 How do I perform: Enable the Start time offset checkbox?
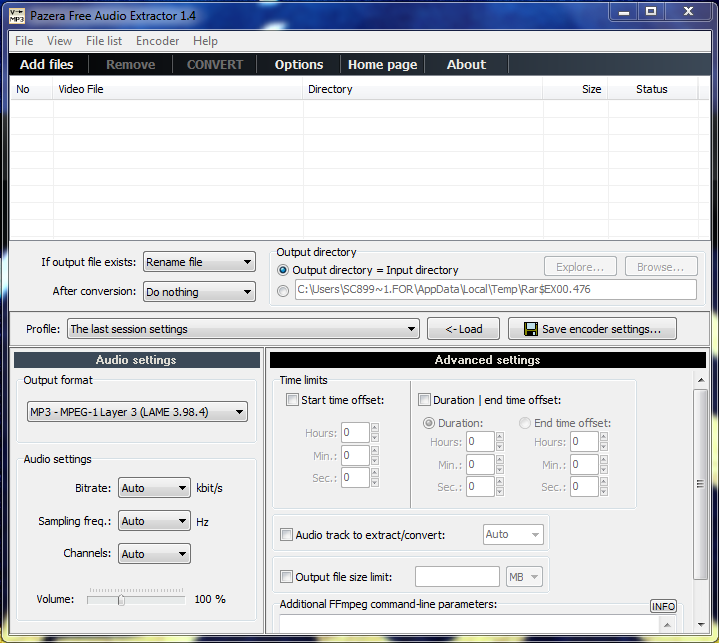point(292,400)
